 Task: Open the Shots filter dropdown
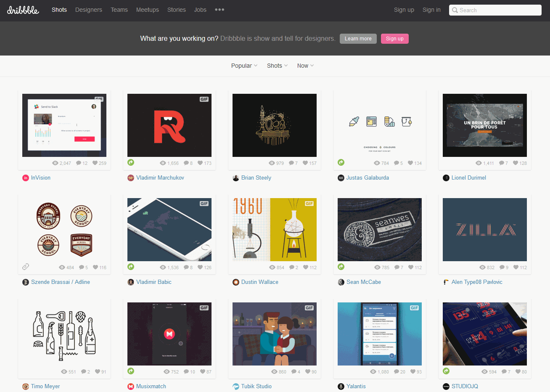pyautogui.click(x=277, y=66)
